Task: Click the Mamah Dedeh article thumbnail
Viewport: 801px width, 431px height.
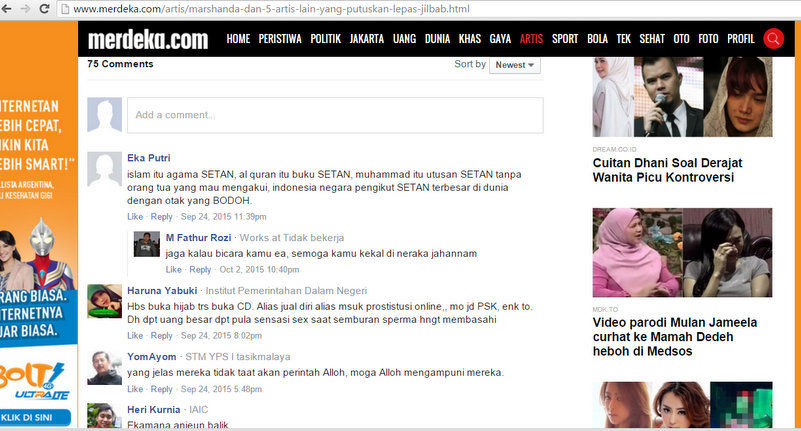Action: [x=682, y=252]
